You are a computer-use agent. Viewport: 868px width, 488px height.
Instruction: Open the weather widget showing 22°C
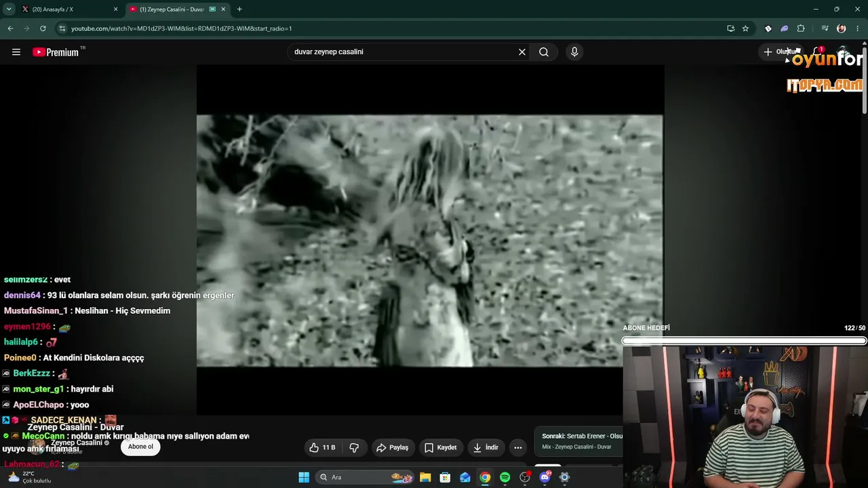28,477
